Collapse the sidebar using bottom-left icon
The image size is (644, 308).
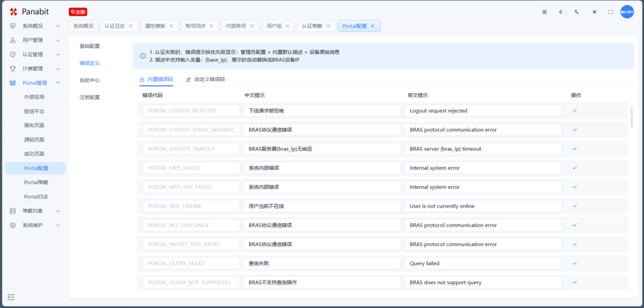[x=11, y=297]
